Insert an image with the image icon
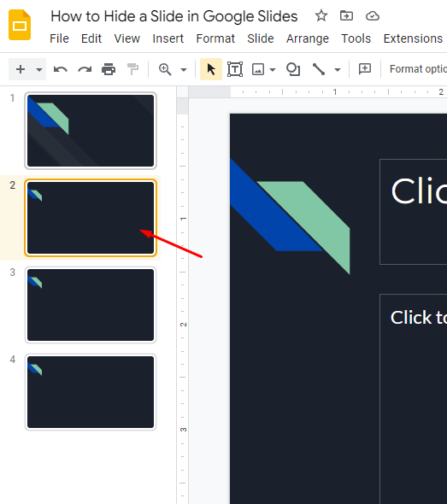 pyautogui.click(x=258, y=69)
